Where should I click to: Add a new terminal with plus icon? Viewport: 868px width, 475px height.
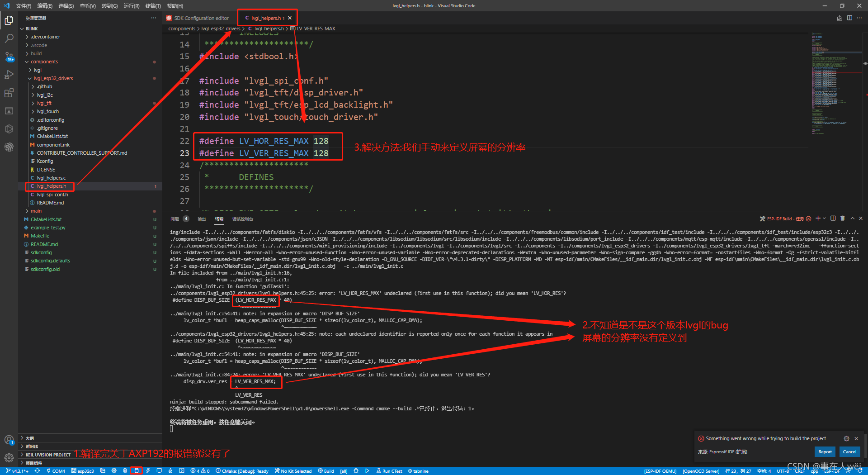click(818, 218)
